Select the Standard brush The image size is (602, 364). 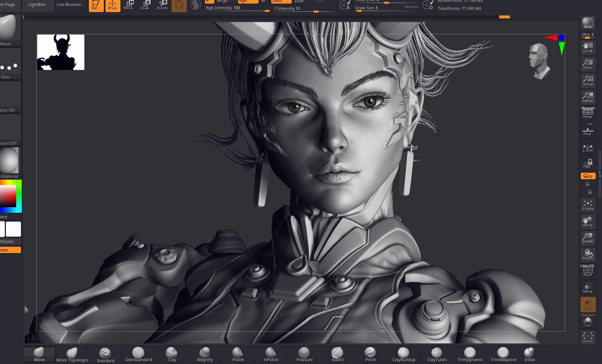click(105, 355)
